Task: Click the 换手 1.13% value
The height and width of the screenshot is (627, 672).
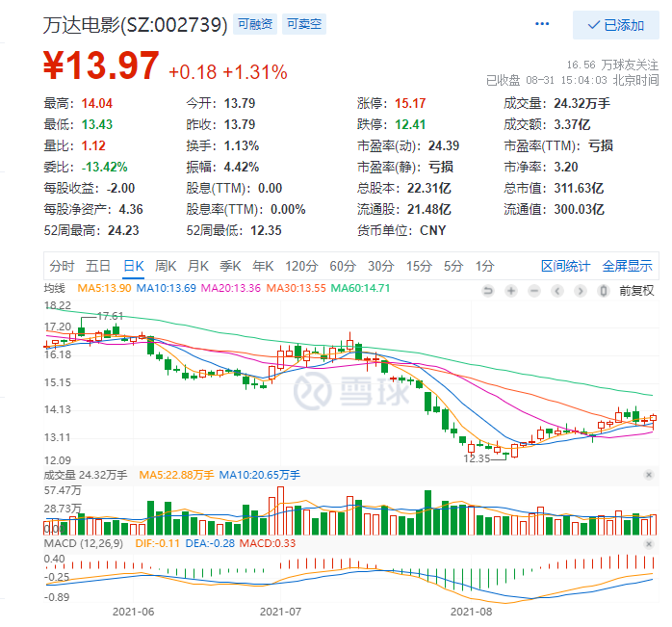Action: coord(242,145)
